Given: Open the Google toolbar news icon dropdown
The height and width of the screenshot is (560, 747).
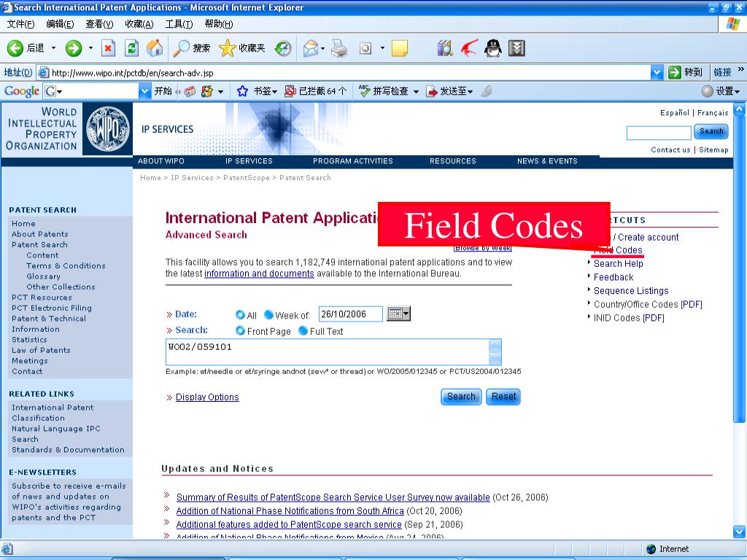Looking at the screenshot, I should pos(220,91).
